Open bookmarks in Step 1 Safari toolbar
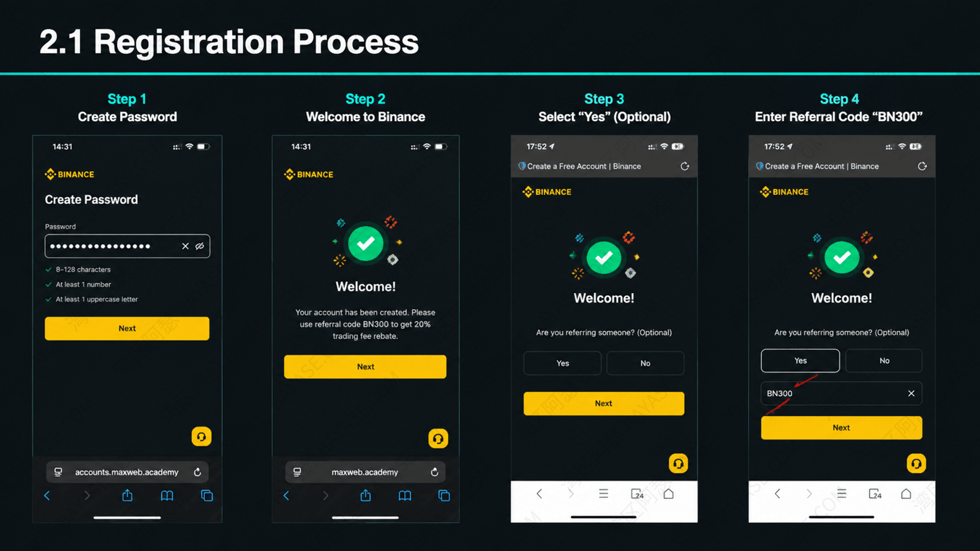Viewport: 980px width, 551px height. point(167,495)
